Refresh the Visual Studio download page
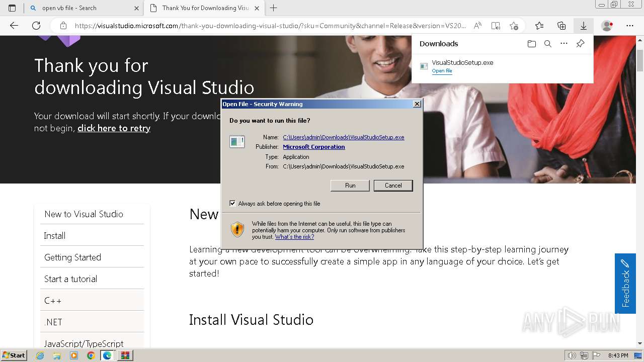The height and width of the screenshot is (362, 644). coord(36,26)
